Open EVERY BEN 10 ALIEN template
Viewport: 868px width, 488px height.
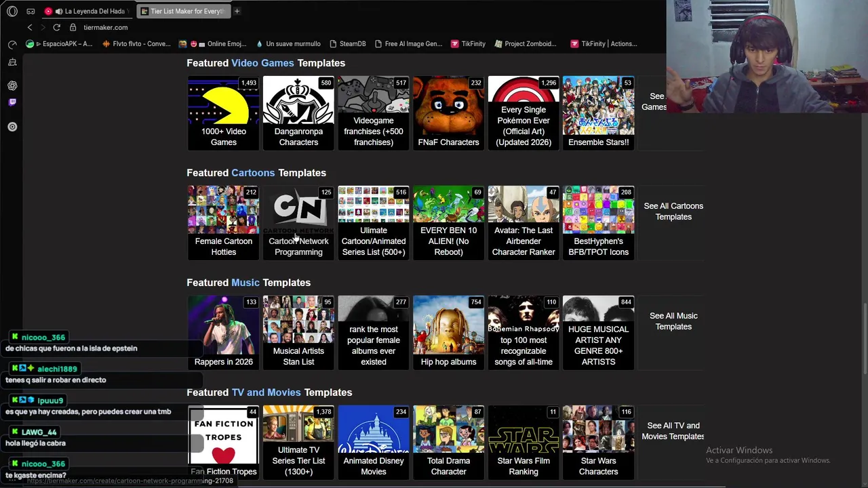[x=448, y=223]
